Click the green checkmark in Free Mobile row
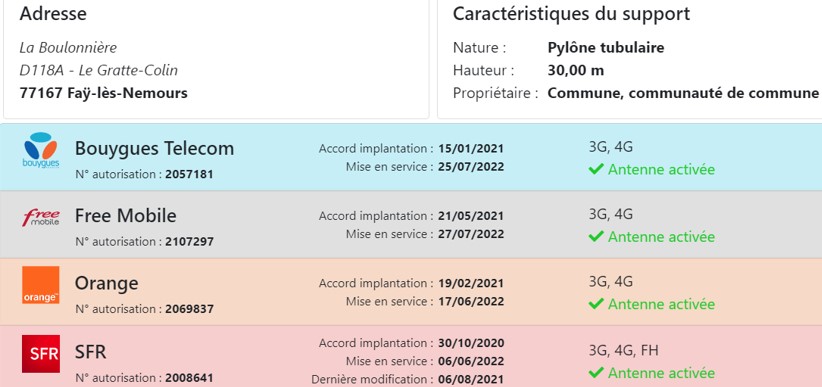Screen dimensions: 822x387 (x=596, y=236)
